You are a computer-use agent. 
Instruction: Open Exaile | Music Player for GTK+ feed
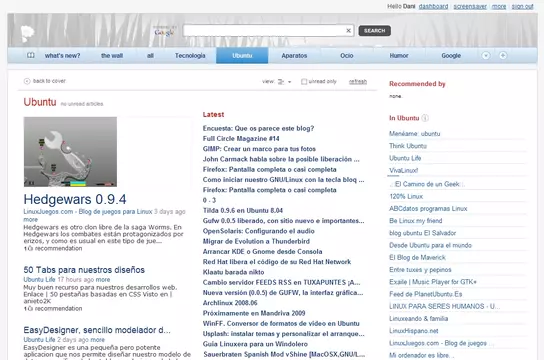433,282
